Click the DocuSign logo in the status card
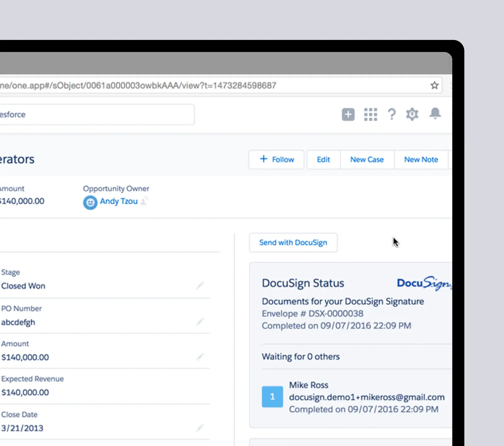This screenshot has height=446, width=504. pyautogui.click(x=424, y=283)
